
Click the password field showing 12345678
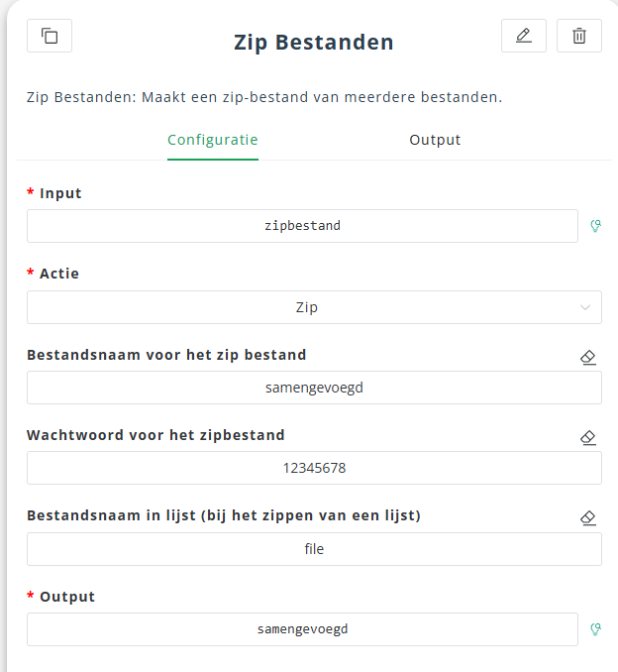tap(314, 468)
